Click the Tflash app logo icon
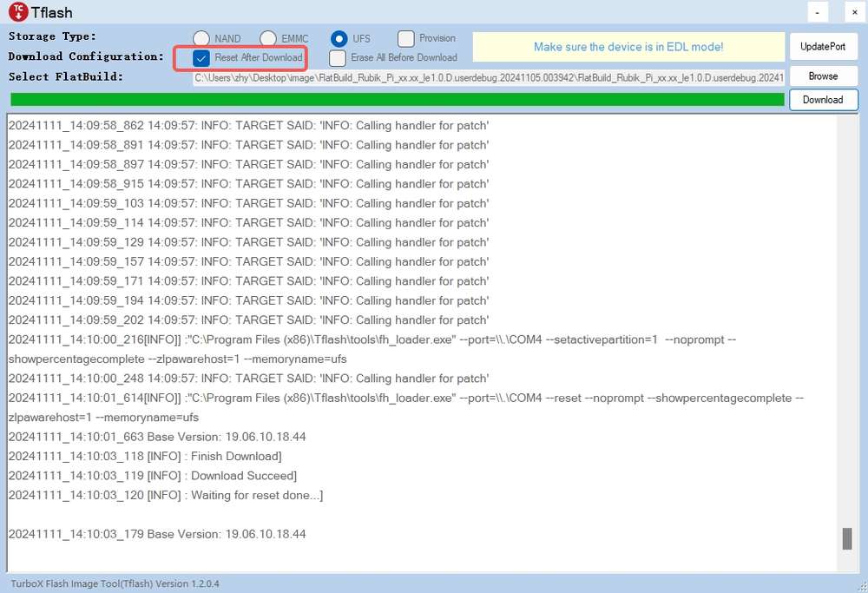Viewport: 868px width, 593px height. [18, 11]
